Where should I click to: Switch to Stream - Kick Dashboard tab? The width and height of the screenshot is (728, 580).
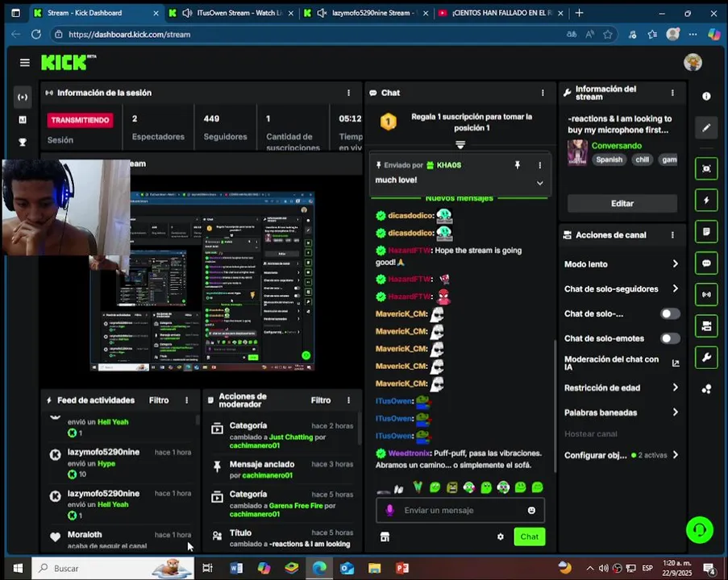pyautogui.click(x=96, y=13)
